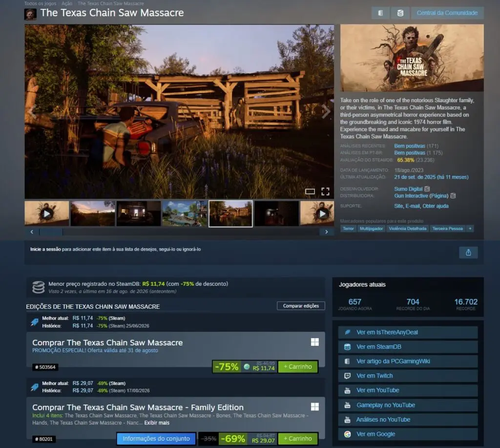Open SteamDB icon button in header
Viewport: 500px width, 448px height.
400,13
